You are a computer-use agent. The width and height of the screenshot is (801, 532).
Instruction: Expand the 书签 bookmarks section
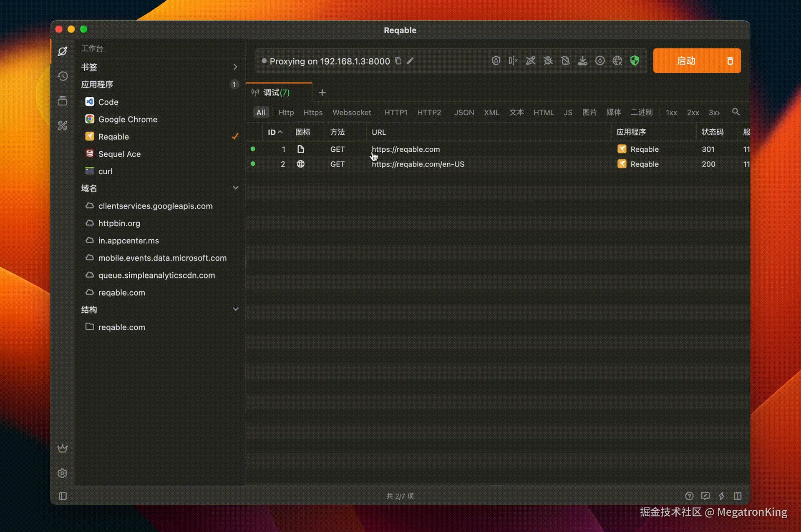click(235, 67)
